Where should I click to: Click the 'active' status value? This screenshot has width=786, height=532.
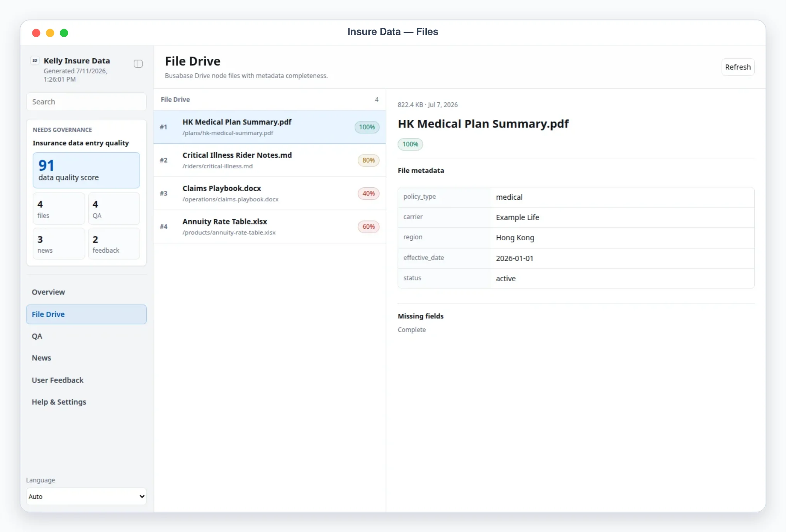pyautogui.click(x=506, y=279)
